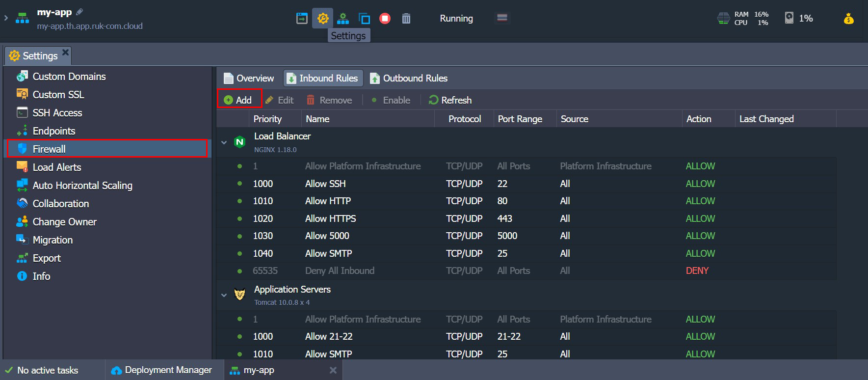Select Load Balancer Allow SMTP priority 1040 row
Image resolution: width=868 pixels, height=380 pixels.
tap(526, 253)
